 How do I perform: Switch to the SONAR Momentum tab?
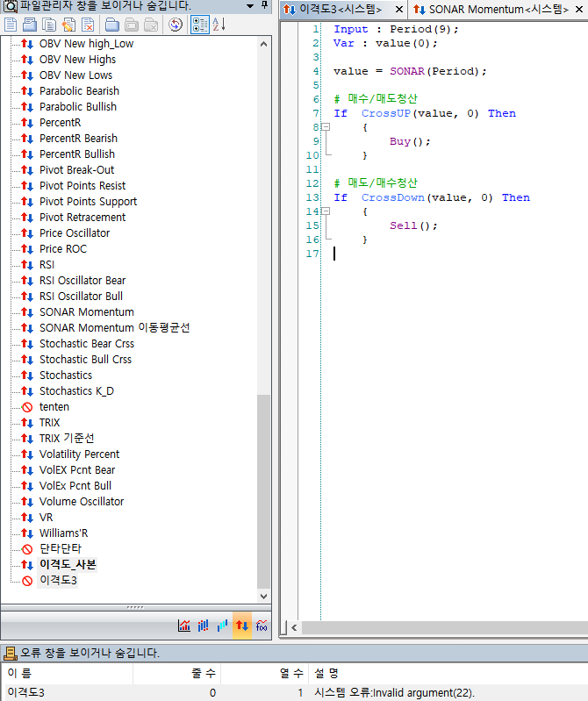[x=490, y=10]
